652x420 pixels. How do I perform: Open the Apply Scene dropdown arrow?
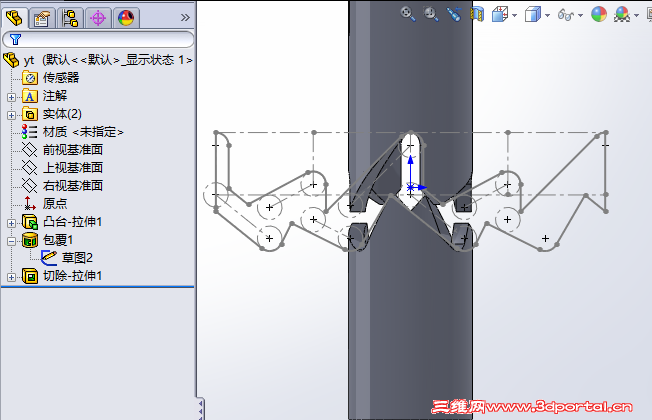coord(636,15)
